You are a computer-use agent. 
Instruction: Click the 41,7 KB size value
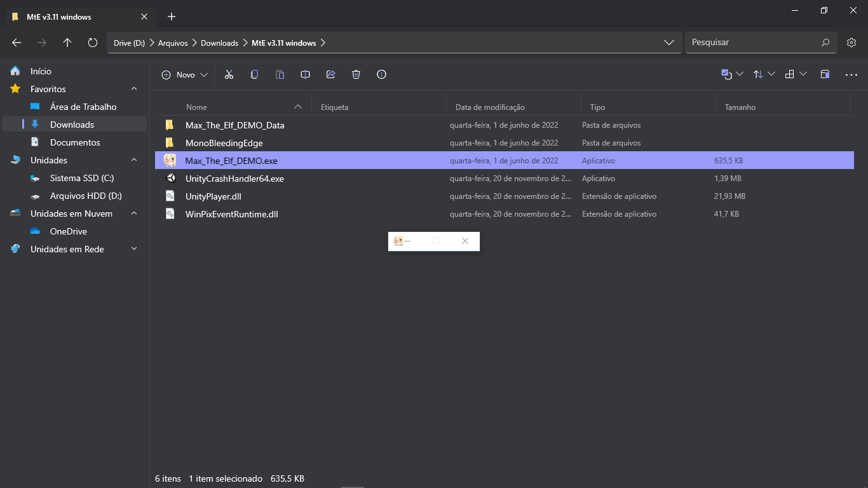(726, 214)
